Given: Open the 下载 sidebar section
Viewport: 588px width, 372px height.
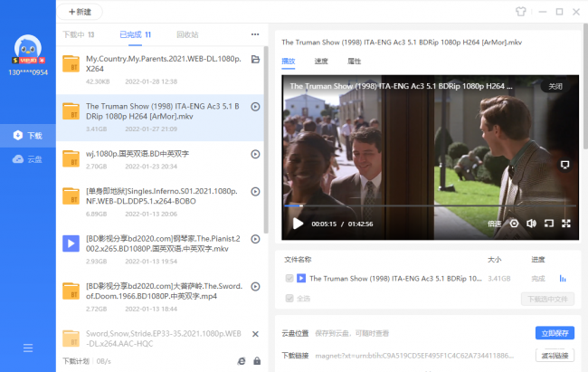Looking at the screenshot, I should tap(28, 136).
